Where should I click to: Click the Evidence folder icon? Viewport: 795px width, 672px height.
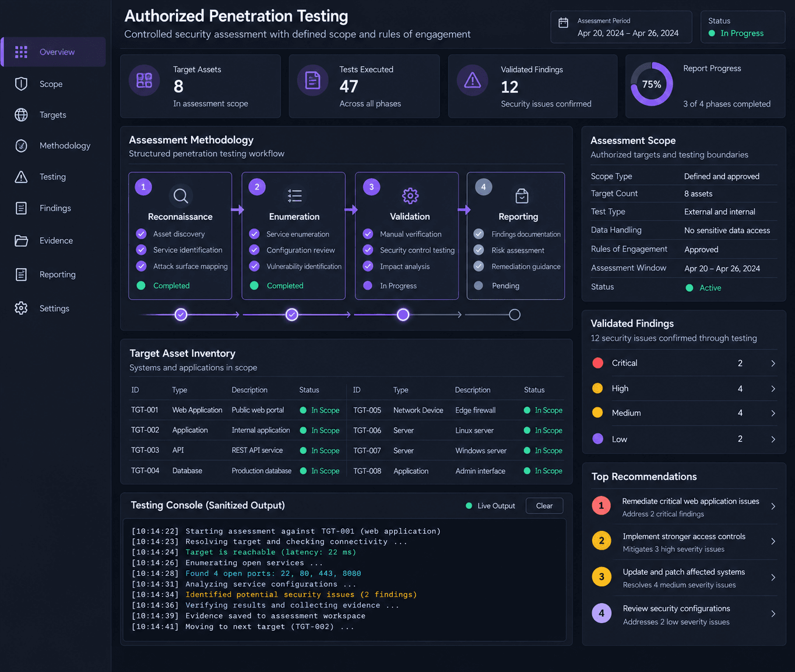tap(22, 241)
